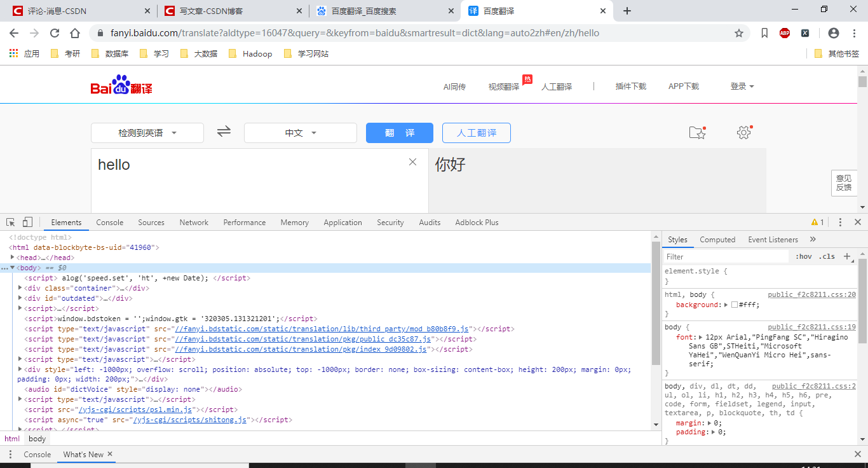This screenshot has width=868, height=468.
Task: Toggle the device toolbar icon in DevTools
Action: 27,222
